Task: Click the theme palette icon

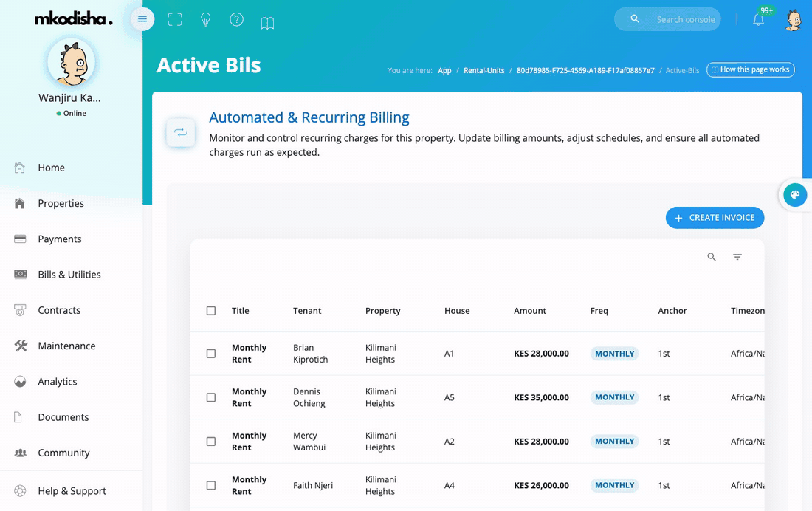Action: [x=795, y=195]
